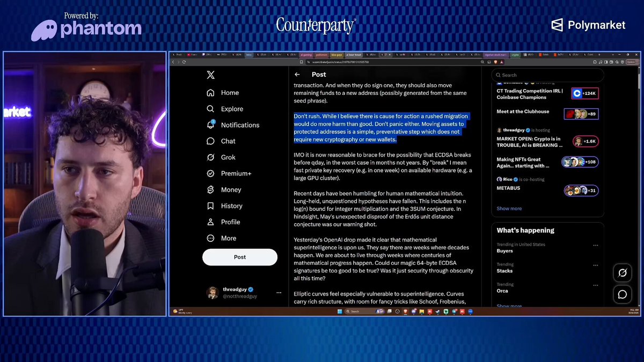This screenshot has width=644, height=362.
Task: Switch to the 'idea guys' tab group
Action: tap(337, 55)
